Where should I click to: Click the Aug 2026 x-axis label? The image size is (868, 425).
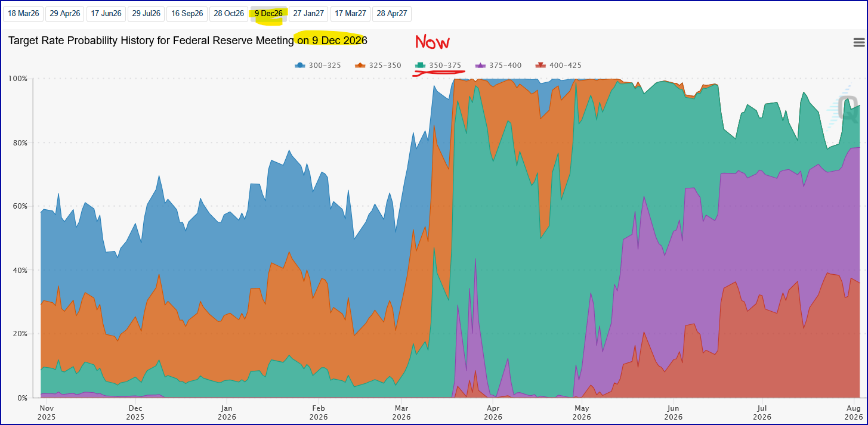click(853, 412)
